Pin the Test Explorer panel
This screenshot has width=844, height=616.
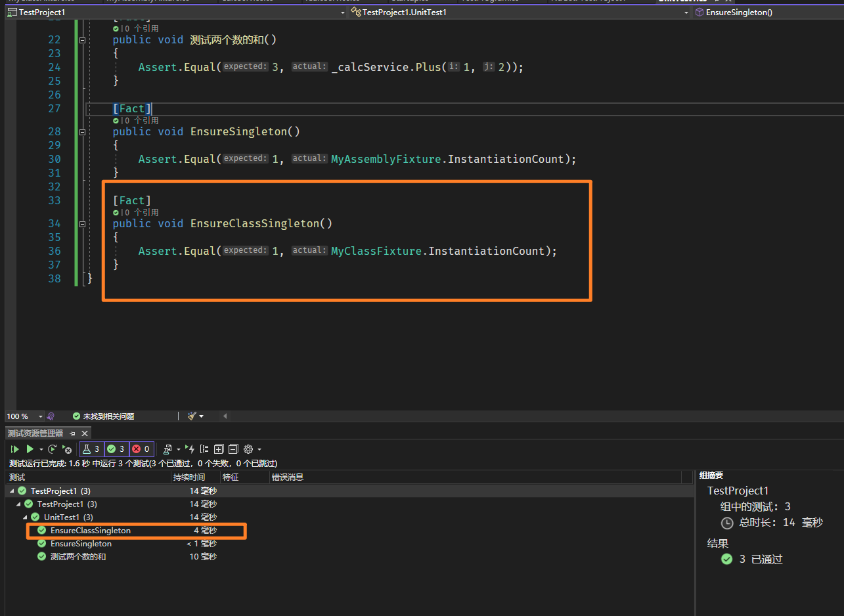pyautogui.click(x=73, y=433)
